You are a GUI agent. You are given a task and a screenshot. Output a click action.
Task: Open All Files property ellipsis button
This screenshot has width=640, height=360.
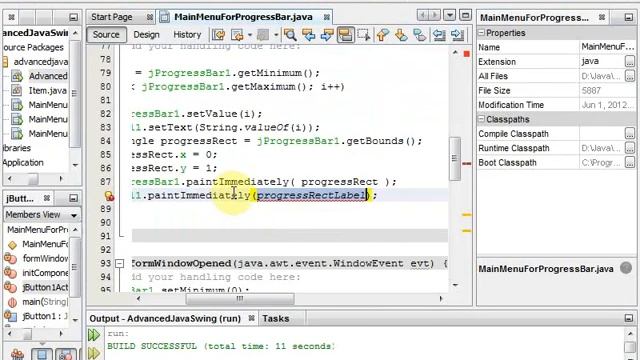(x=630, y=76)
